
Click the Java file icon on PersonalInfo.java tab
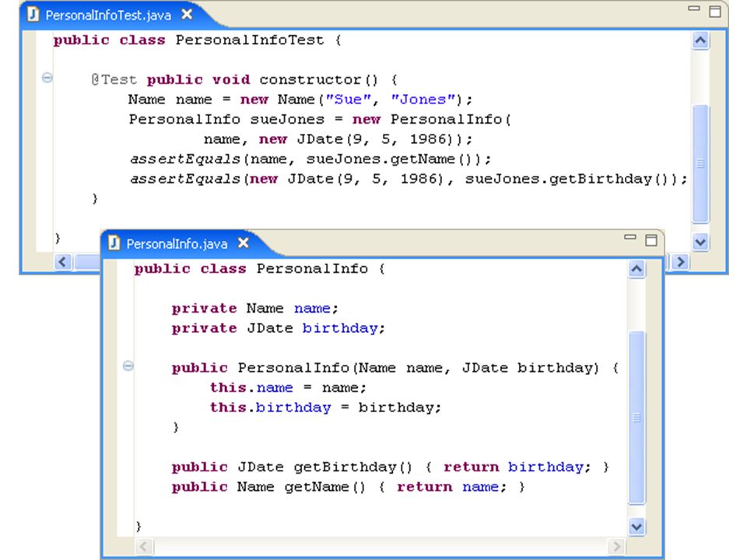tap(114, 243)
